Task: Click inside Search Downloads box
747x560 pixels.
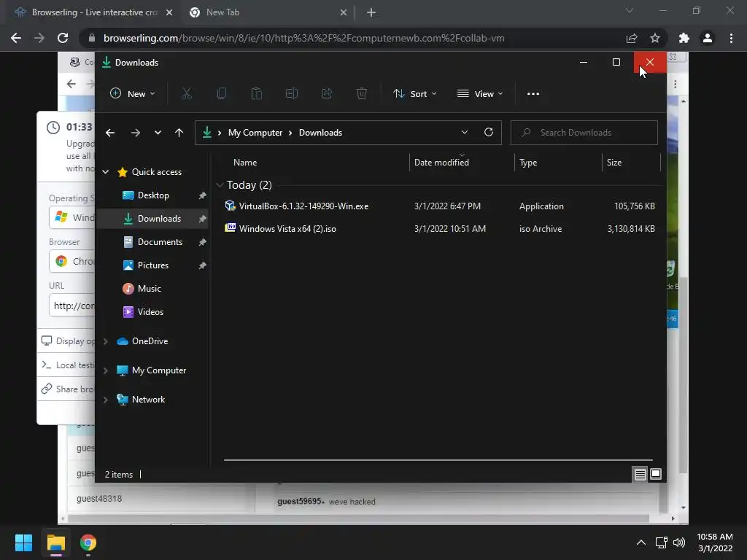Action: pyautogui.click(x=584, y=133)
